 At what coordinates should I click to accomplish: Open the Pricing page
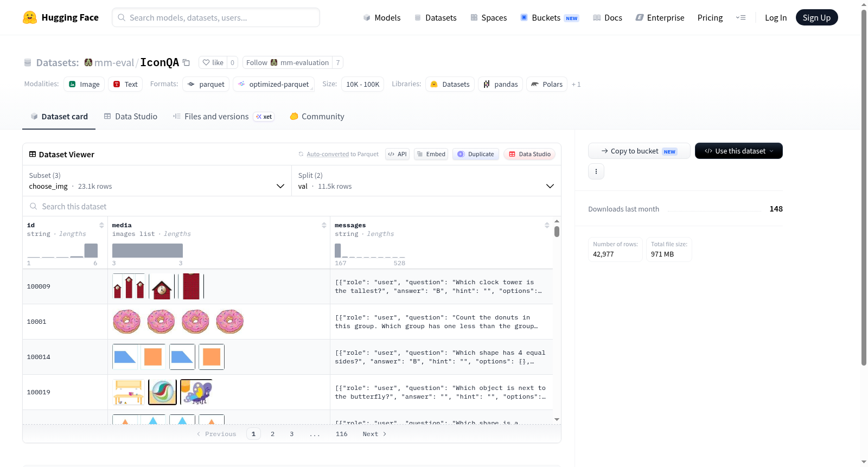coord(710,17)
